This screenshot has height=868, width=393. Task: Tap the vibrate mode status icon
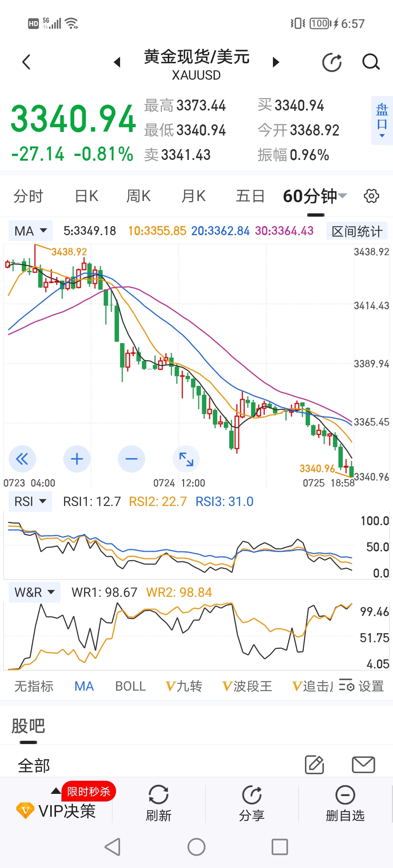pyautogui.click(x=298, y=24)
